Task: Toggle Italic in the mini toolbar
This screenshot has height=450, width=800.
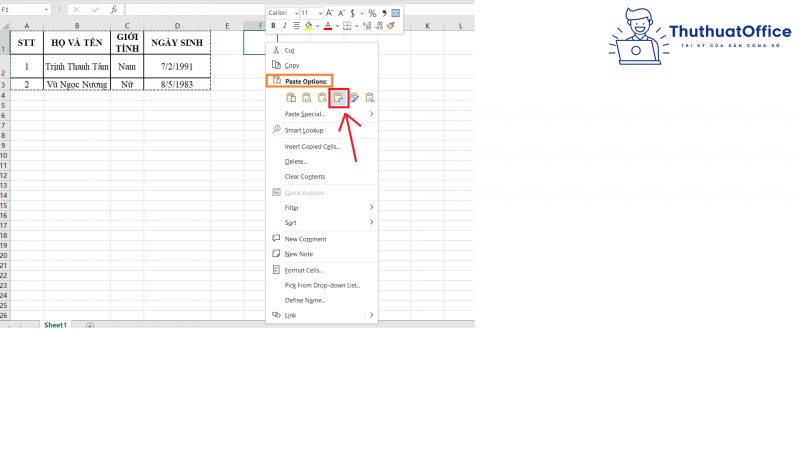Action: [284, 26]
